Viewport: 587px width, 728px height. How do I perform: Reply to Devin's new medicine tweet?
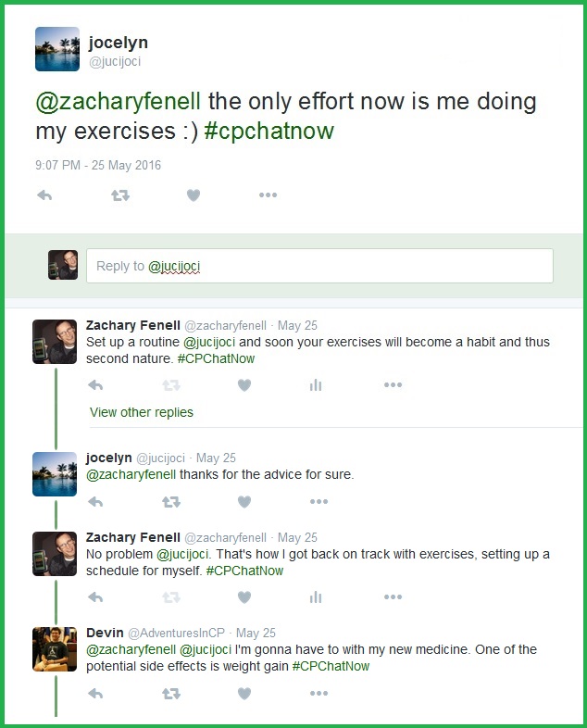95,693
